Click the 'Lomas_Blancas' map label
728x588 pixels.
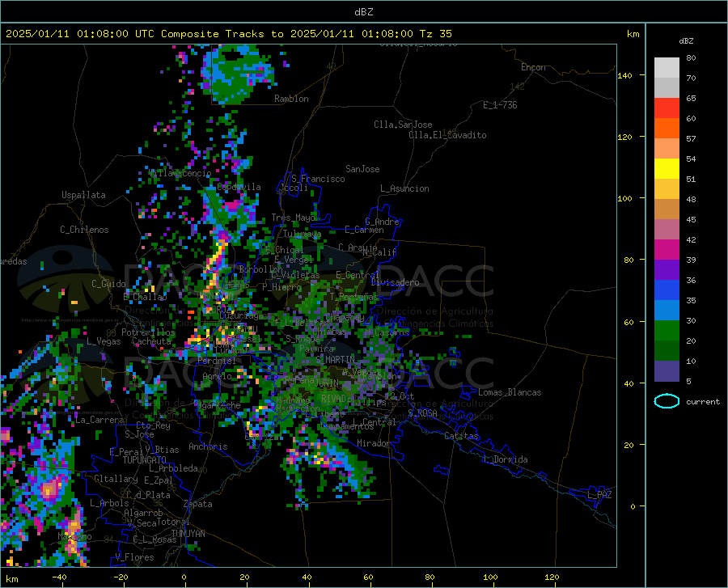(x=510, y=392)
